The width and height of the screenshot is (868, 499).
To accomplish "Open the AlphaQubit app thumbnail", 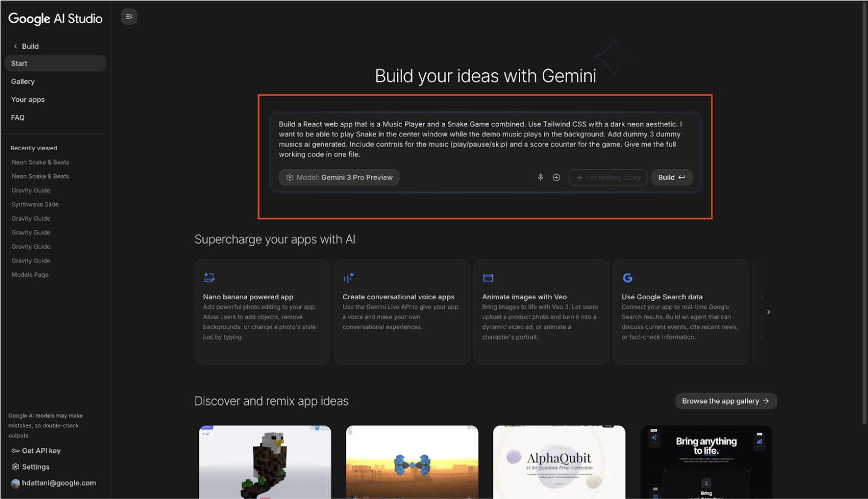I will pos(559,461).
